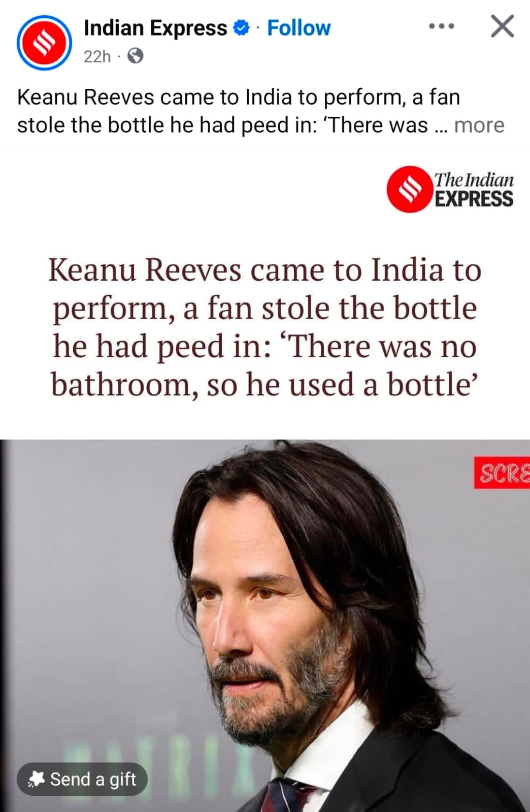Click the sparkle gift icon
This screenshot has width=530, height=812.
click(x=37, y=779)
